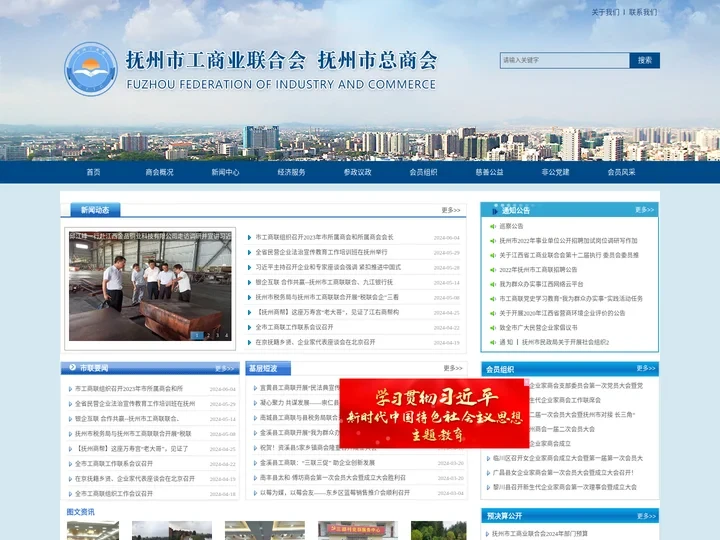The height and width of the screenshot is (540, 720).
Task: Open notice 通知丨抚州市民政局关于开展社会组织
Action: (554, 342)
